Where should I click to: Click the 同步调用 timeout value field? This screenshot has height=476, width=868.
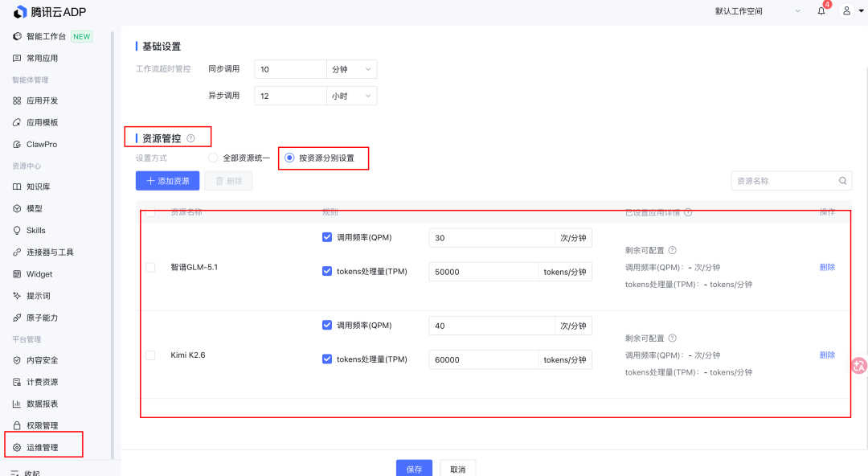(290, 69)
